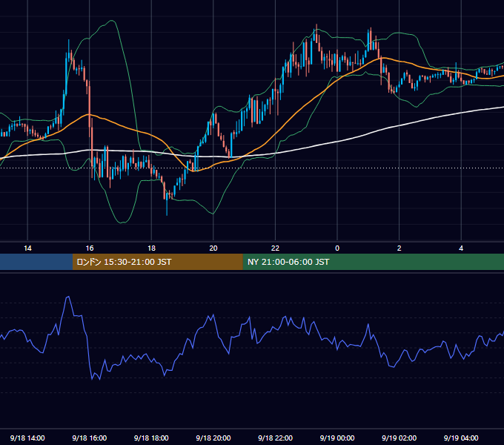
Task: Click the hour label 22 on the axis
Action: click(x=275, y=248)
